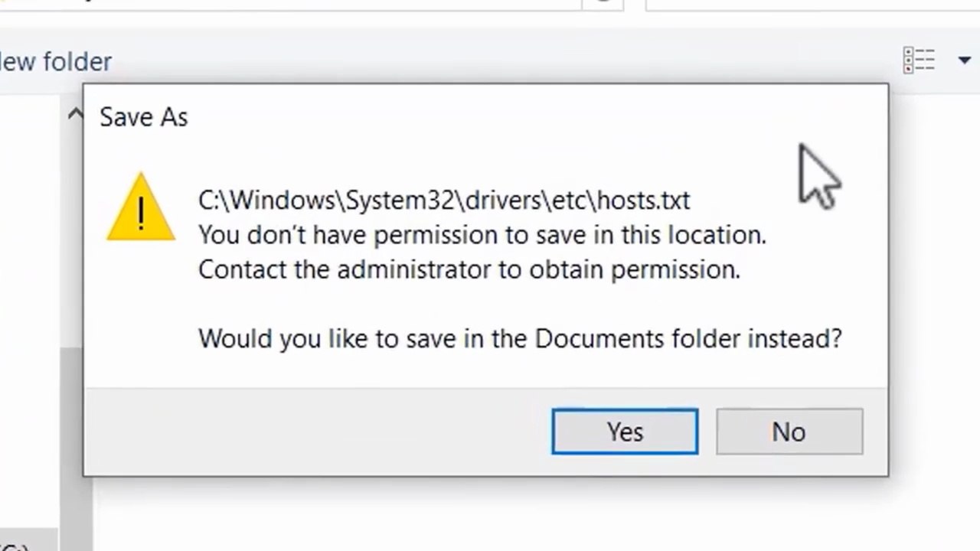Click the Yes button
Screen dimensions: 980x551
[625, 432]
